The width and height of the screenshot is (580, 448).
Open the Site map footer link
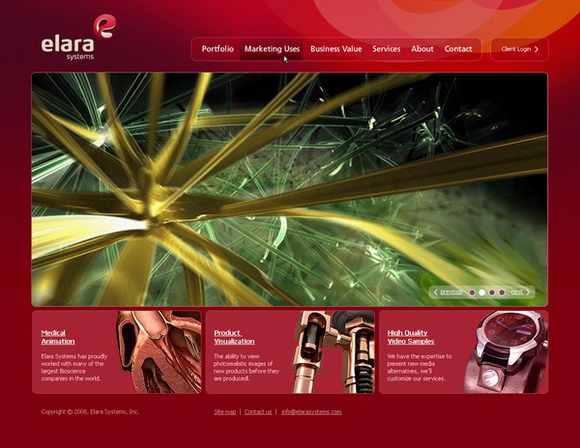click(225, 412)
